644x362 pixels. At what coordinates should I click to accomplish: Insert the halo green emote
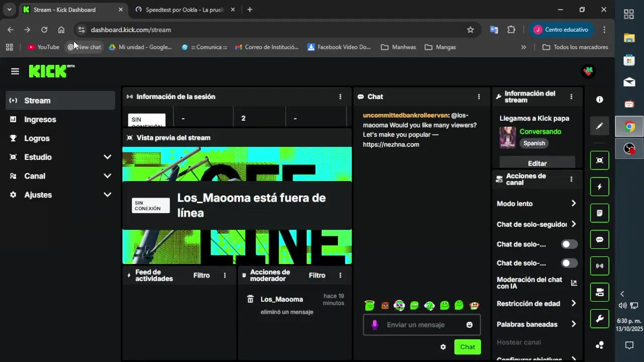[x=370, y=305]
